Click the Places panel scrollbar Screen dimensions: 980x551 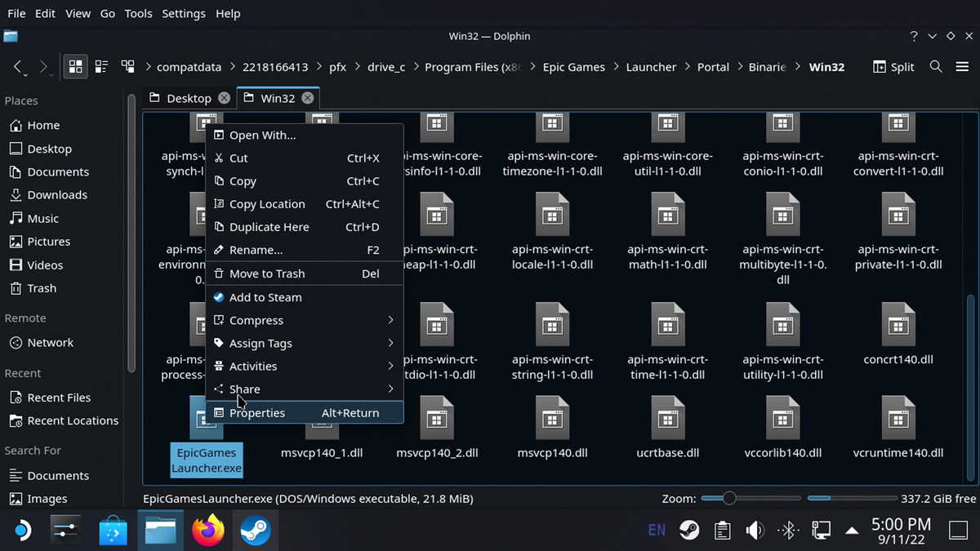(x=131, y=233)
